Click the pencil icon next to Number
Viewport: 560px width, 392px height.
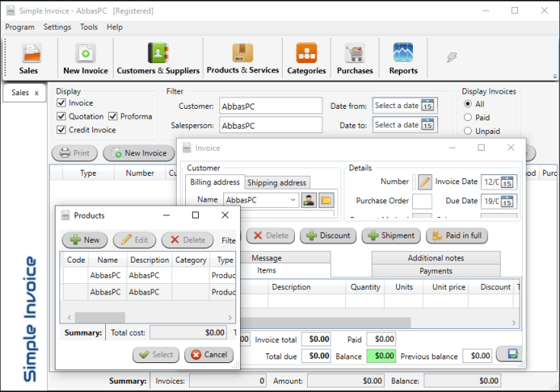(x=424, y=182)
